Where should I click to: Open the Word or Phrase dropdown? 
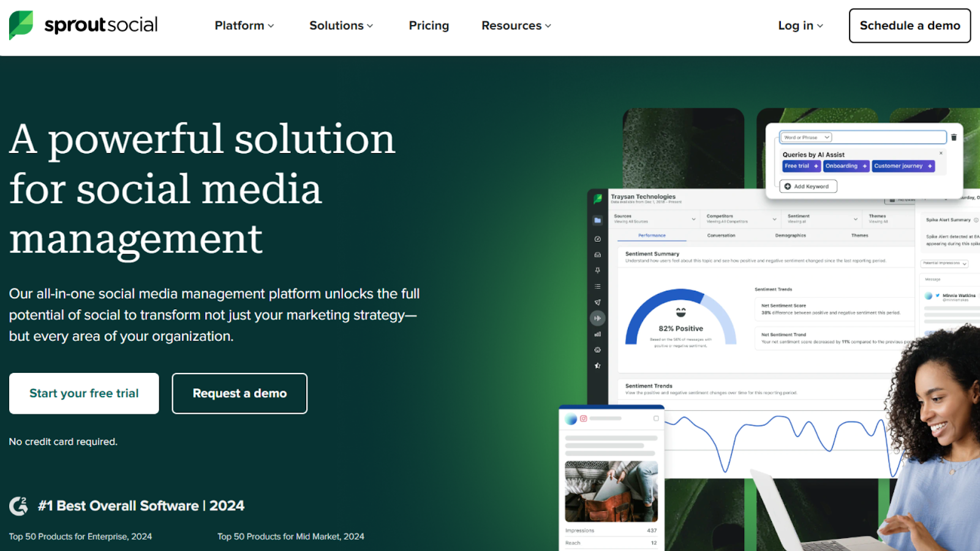[806, 137]
